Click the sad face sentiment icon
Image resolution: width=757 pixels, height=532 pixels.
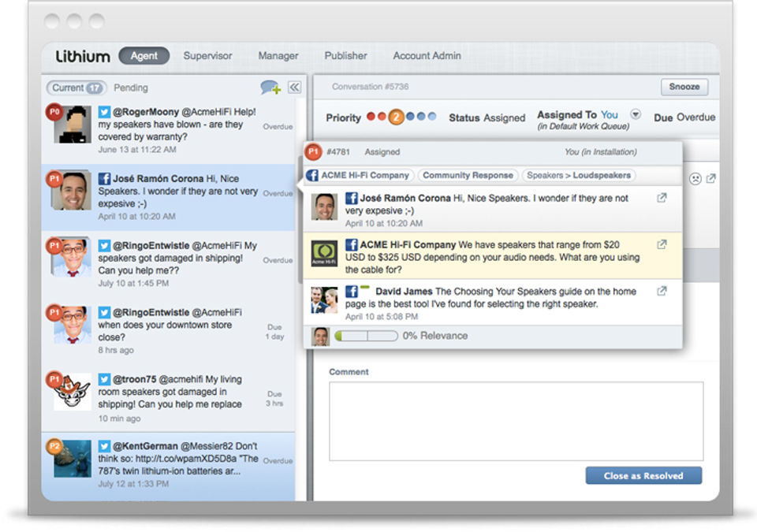pos(695,179)
